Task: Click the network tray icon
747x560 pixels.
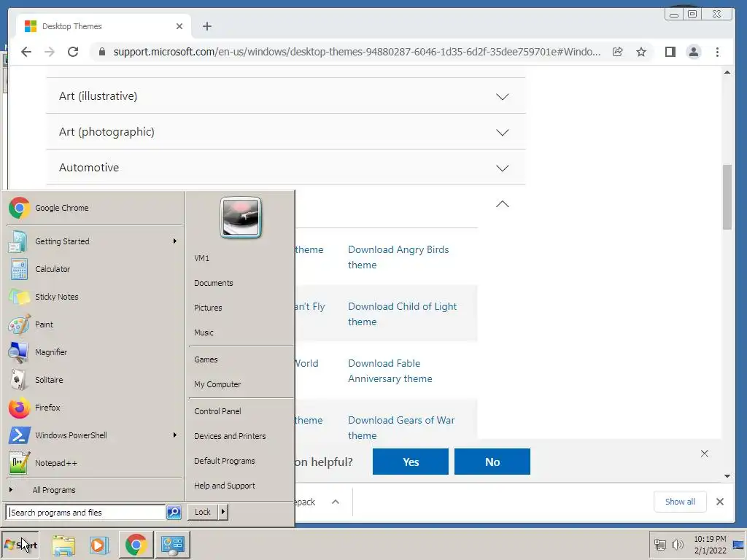Action: tap(659, 544)
